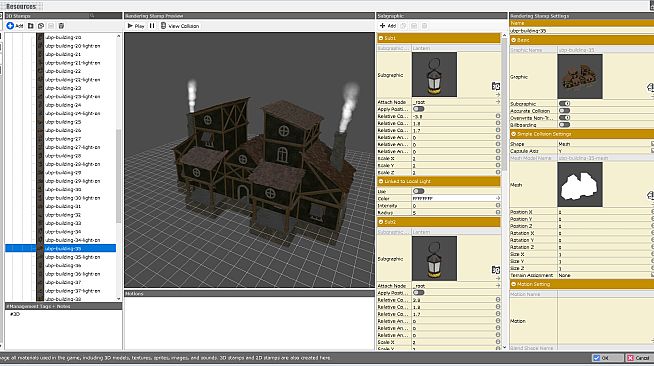
Task: Click the Position X value field
Action: tap(604, 212)
